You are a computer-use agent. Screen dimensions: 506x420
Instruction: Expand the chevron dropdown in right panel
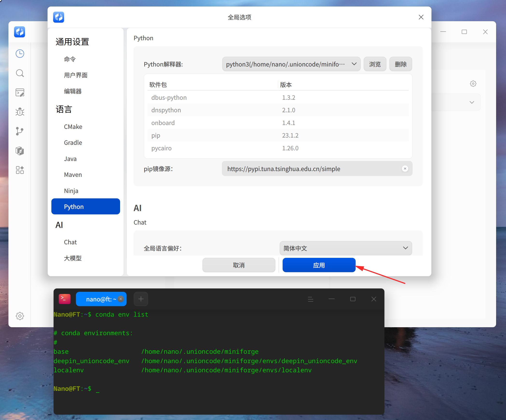click(472, 102)
